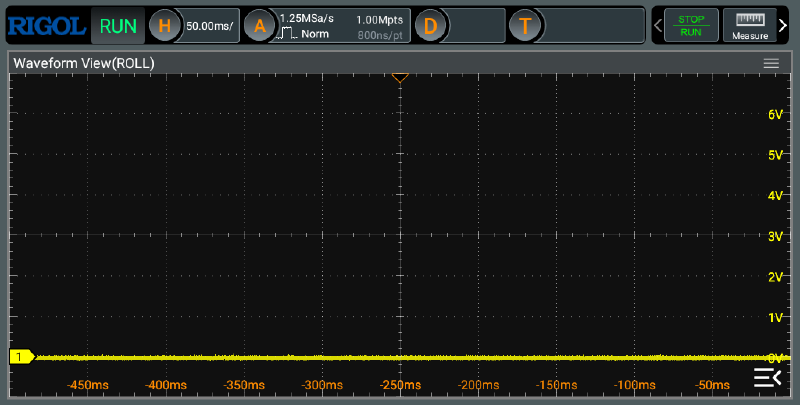The image size is (800, 405).
Task: Click the -250ms time axis label
Action: (x=400, y=385)
